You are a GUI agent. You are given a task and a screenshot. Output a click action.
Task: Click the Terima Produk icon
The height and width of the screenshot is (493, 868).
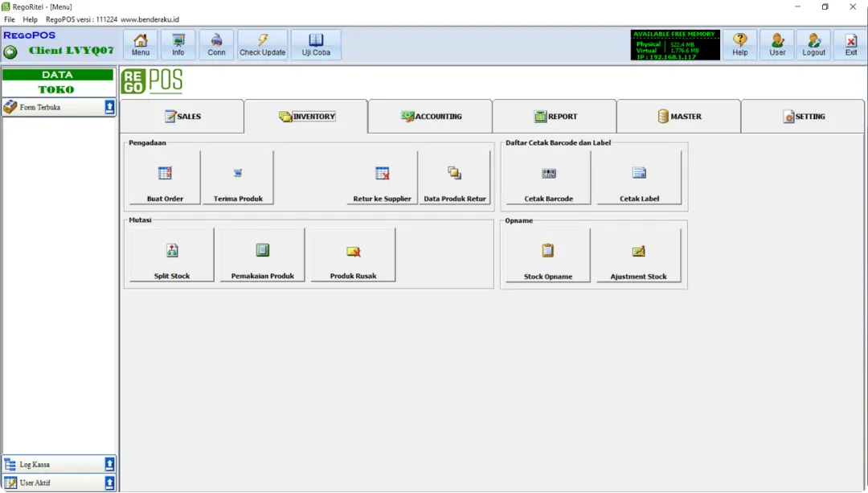(x=238, y=178)
